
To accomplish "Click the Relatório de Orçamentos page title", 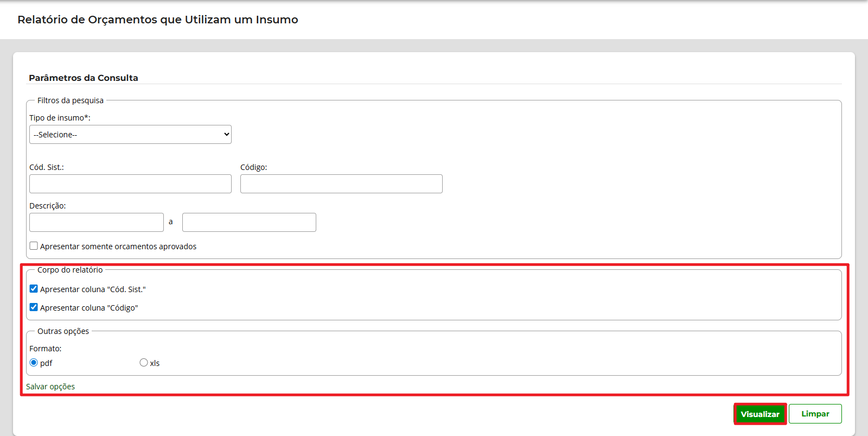I will (x=158, y=20).
